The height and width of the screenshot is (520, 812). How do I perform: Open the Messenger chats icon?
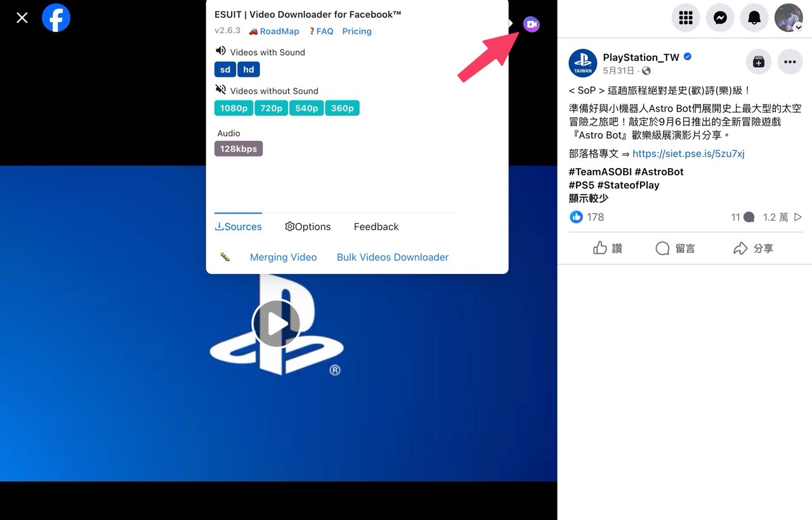(720, 18)
